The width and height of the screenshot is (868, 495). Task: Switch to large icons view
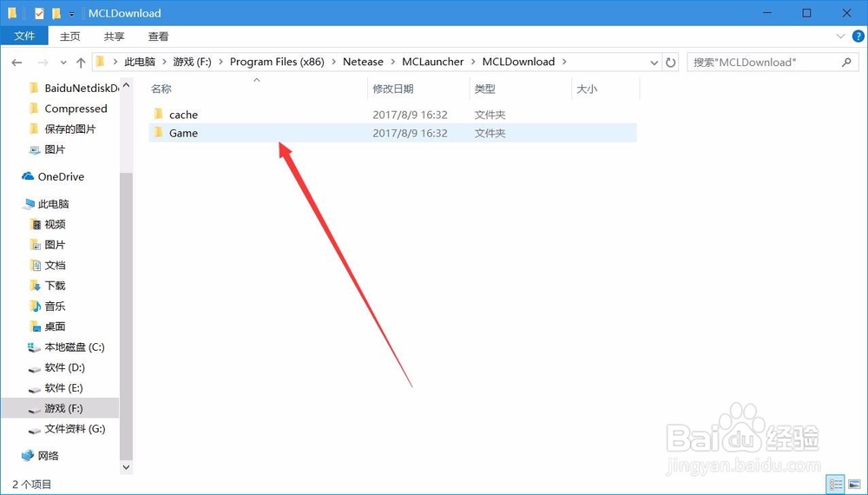853,485
